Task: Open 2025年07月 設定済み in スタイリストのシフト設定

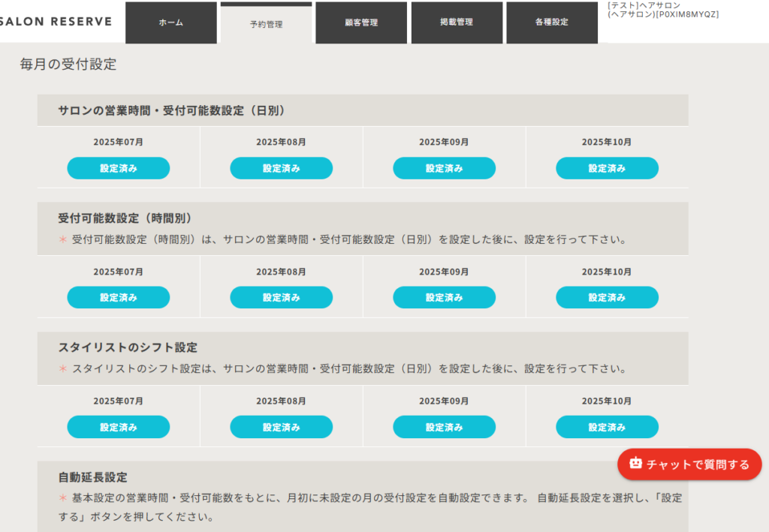Action: [x=119, y=427]
